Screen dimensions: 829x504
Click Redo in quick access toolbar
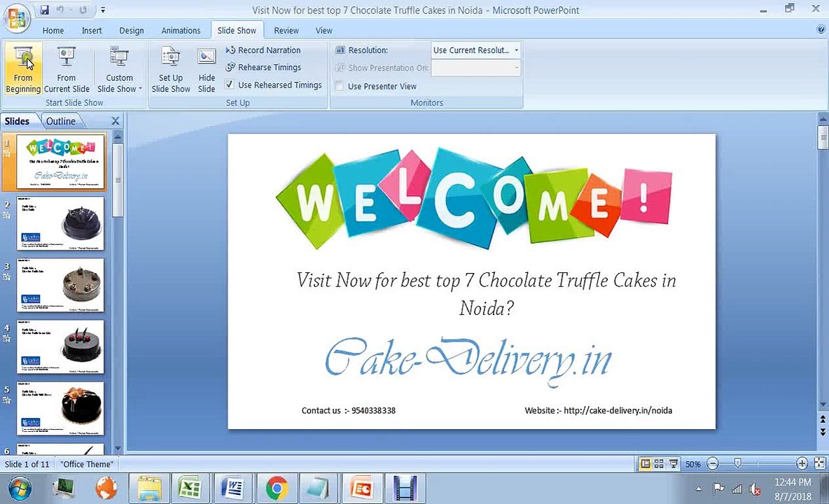(83, 10)
